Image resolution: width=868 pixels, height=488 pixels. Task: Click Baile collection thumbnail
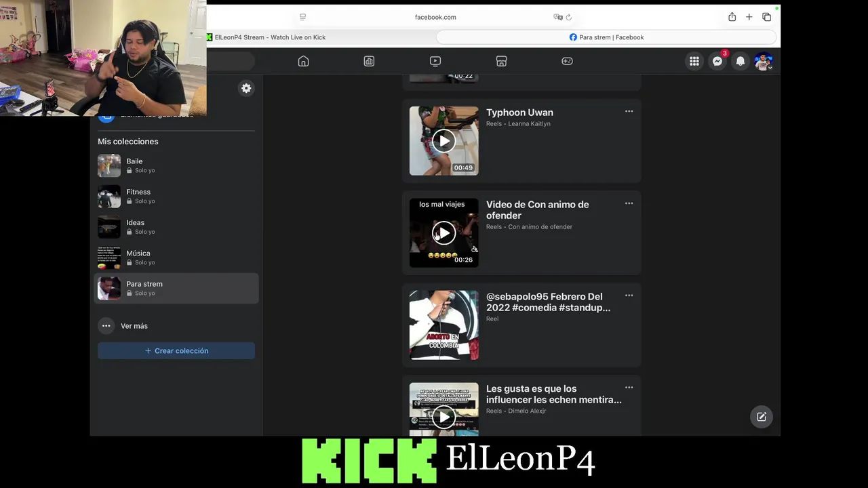(109, 165)
